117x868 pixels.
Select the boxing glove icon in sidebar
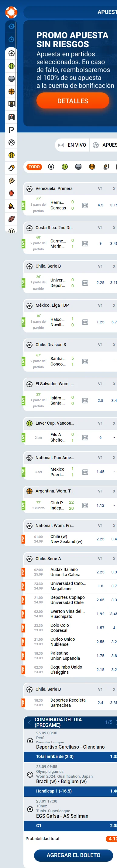coord(12,193)
